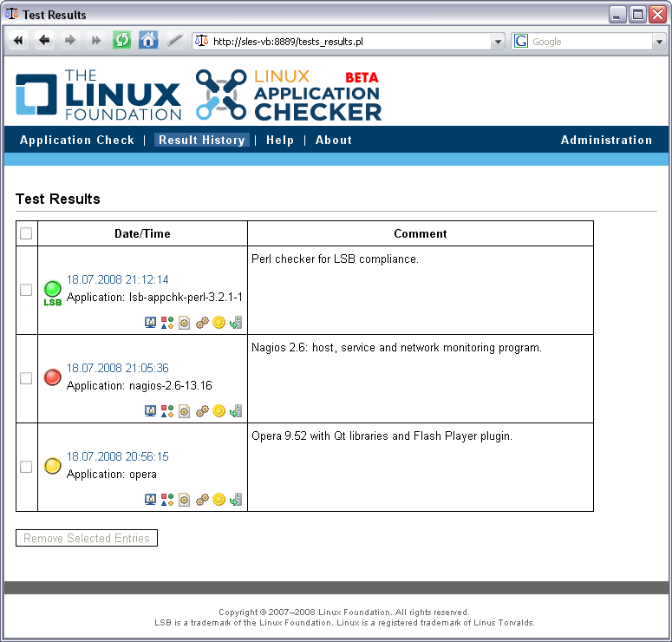Reload the page with the green refresh icon
The image size is (672, 642).
[x=121, y=41]
